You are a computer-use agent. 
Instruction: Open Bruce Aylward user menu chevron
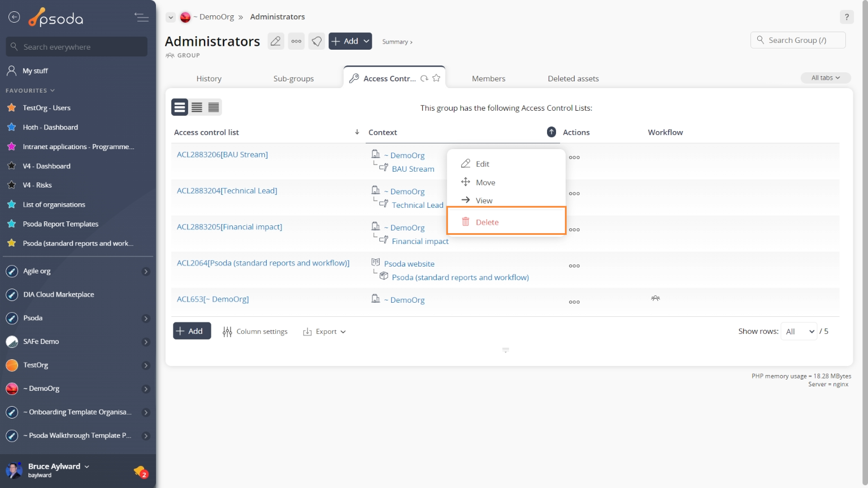coord(86,467)
